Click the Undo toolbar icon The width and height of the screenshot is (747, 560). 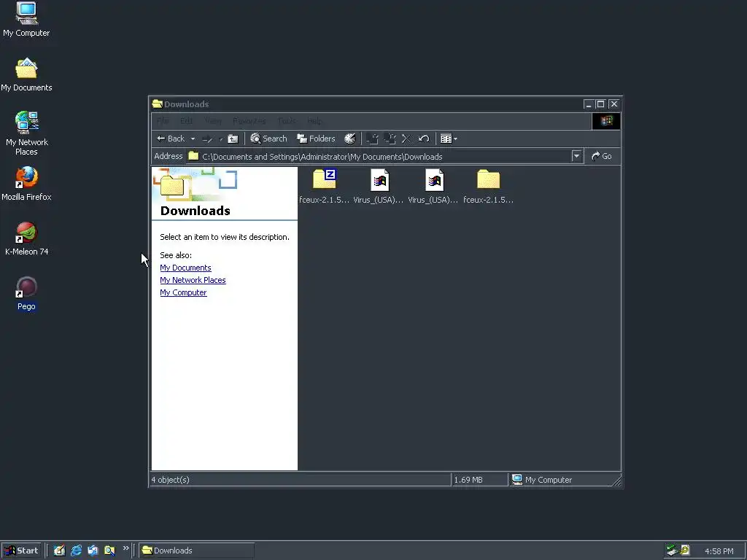(x=424, y=139)
